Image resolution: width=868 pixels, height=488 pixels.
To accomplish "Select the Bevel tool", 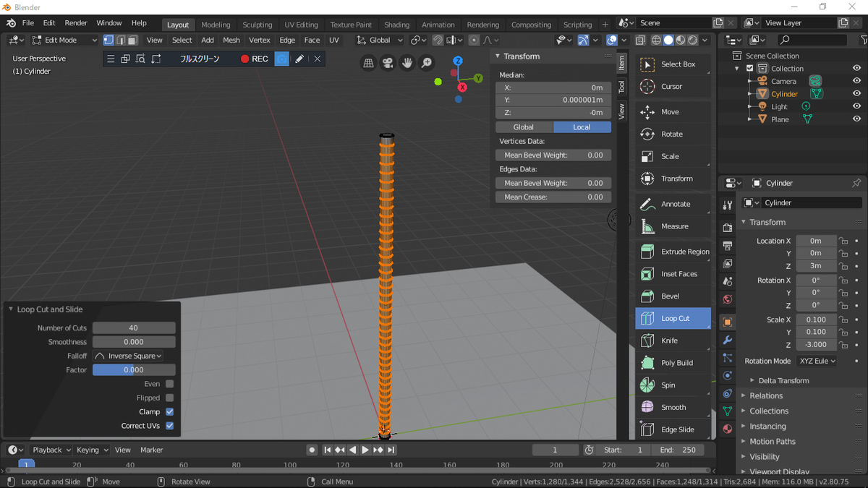I will click(672, 296).
